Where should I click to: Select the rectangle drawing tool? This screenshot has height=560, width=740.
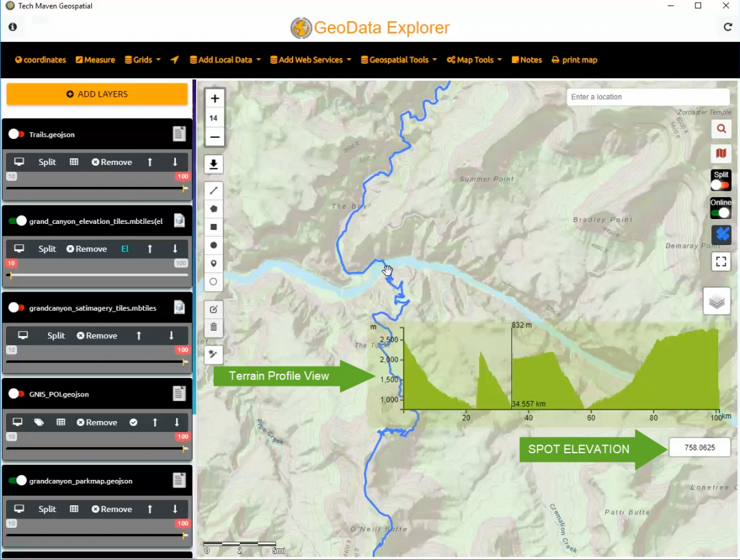click(213, 227)
